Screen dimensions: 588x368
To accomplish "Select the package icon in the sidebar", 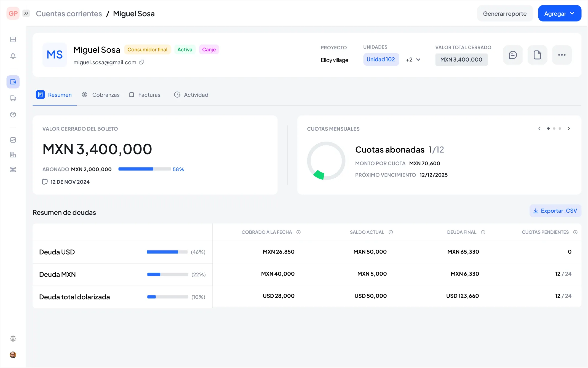I will (x=13, y=114).
